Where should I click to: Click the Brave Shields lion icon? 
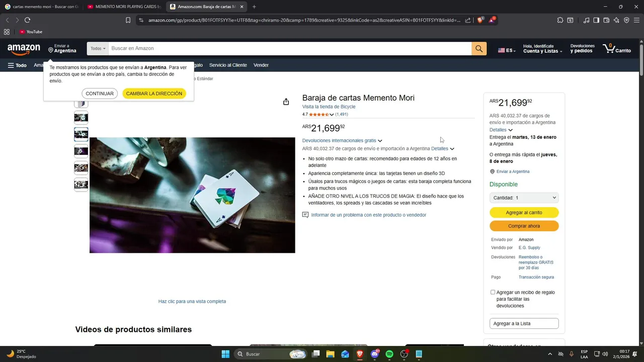480,20
